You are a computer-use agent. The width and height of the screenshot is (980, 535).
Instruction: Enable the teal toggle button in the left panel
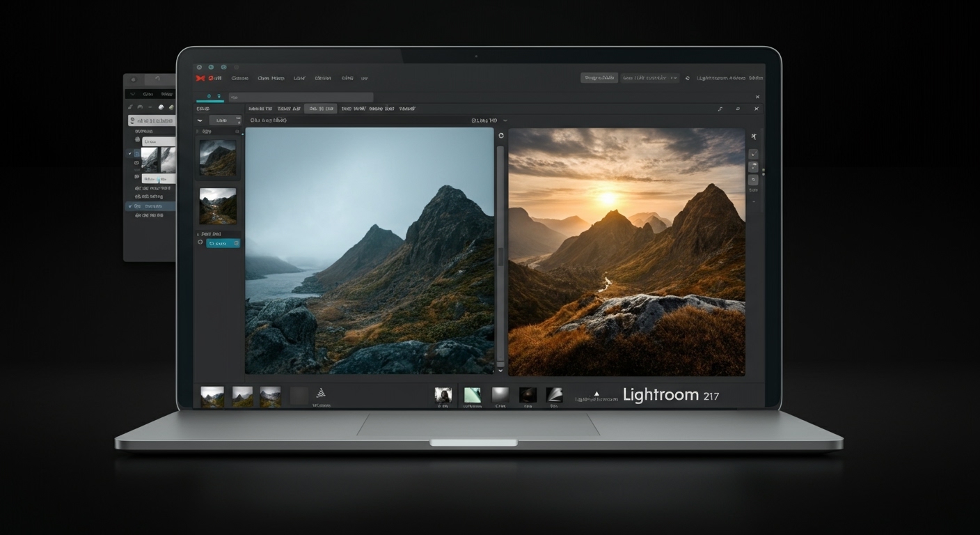click(222, 243)
